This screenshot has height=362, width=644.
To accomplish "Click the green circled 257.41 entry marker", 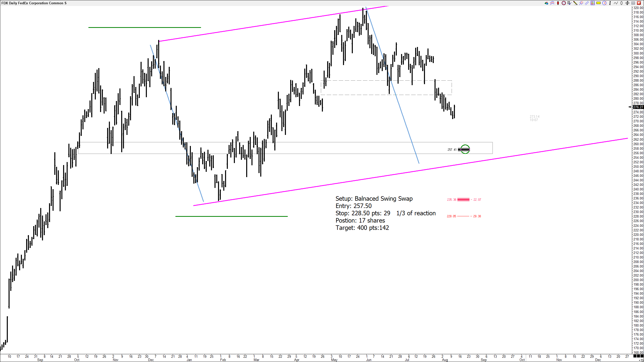I will coord(465,149).
